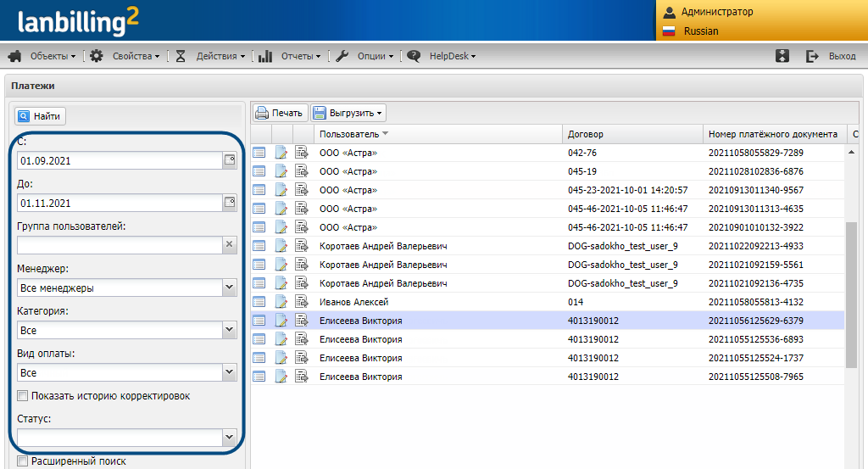Open document icon for payment 20211022092213-4933
868x469 pixels.
(302, 246)
